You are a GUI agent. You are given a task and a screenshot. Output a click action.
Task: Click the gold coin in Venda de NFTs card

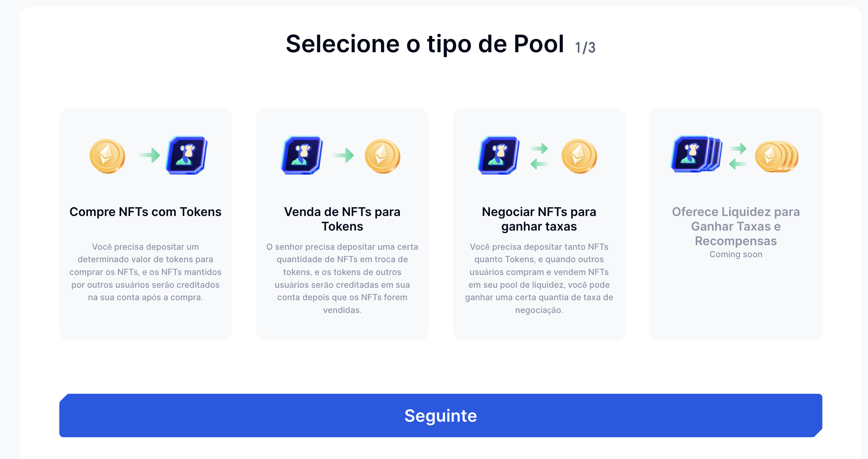383,156
